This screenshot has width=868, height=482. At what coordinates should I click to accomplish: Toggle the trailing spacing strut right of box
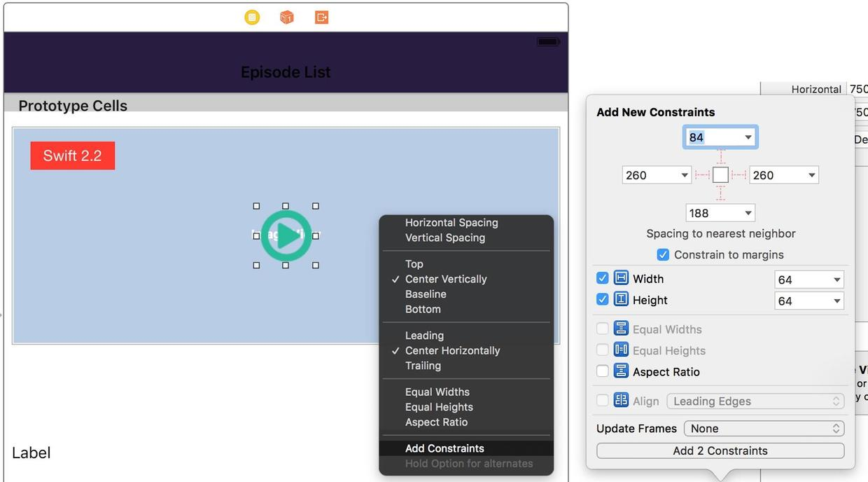[x=738, y=175]
